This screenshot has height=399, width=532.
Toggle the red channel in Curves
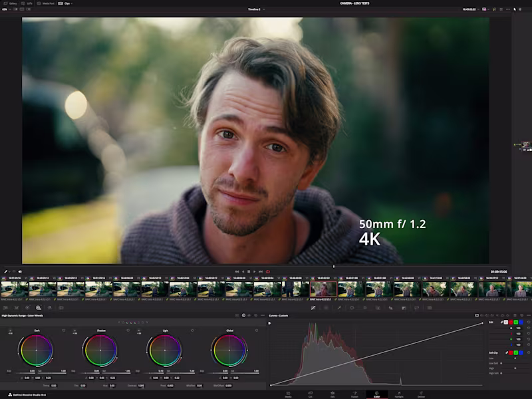511,323
